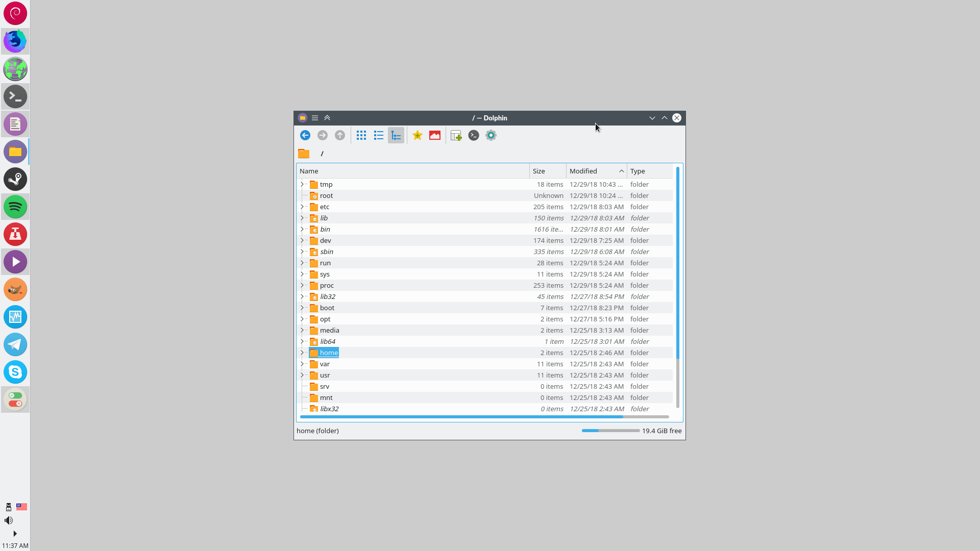Select the mnt folder row
Screen dimensions: 980x551
click(x=485, y=397)
